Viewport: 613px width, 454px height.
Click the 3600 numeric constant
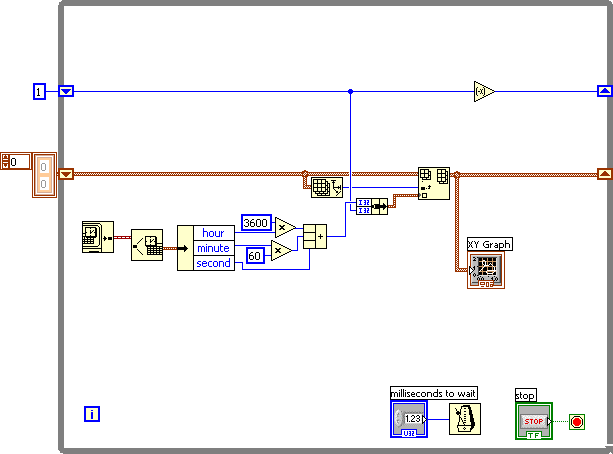pos(256,223)
